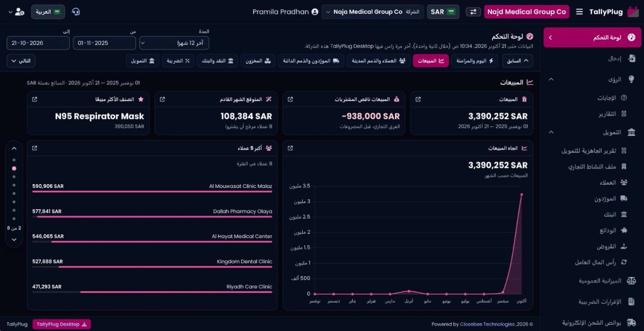644x331 pixels.
Task: Click the السابق previous tabs button
Action: (x=517, y=60)
